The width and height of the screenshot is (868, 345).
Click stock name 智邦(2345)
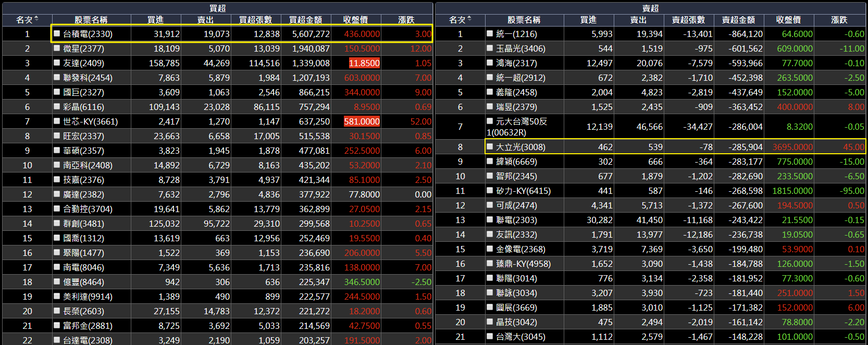516,176
